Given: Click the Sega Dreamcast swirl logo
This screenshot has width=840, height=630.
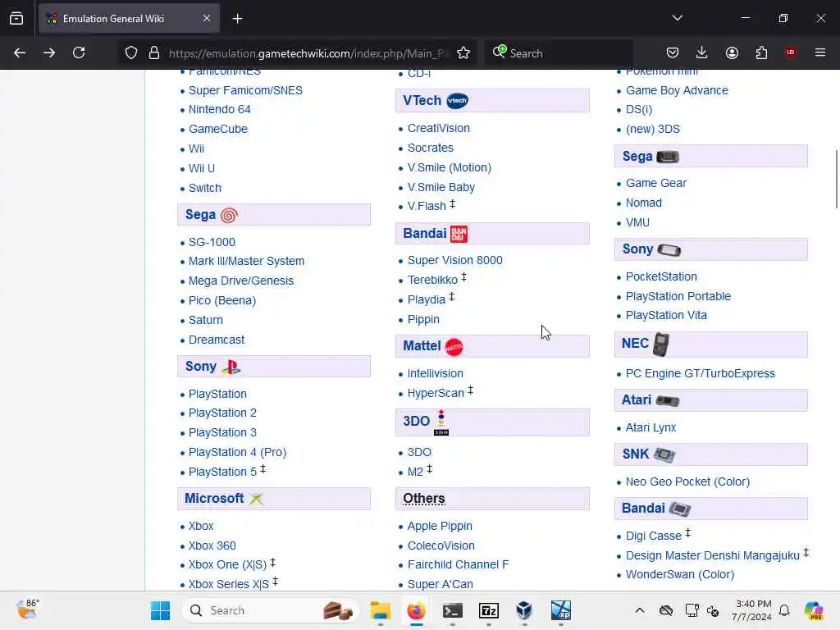Looking at the screenshot, I should click(x=229, y=216).
